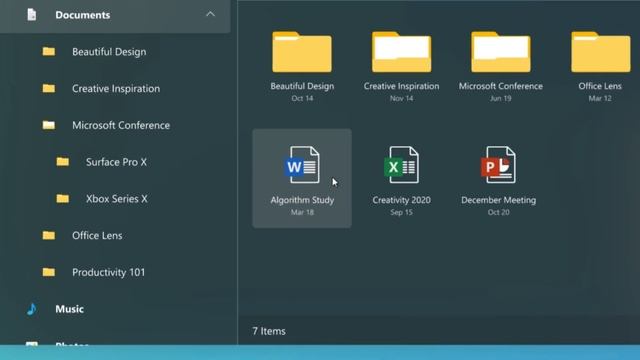Image resolution: width=640 pixels, height=360 pixels.
Task: Click the Creative Inspiration label in grid
Action: [402, 86]
